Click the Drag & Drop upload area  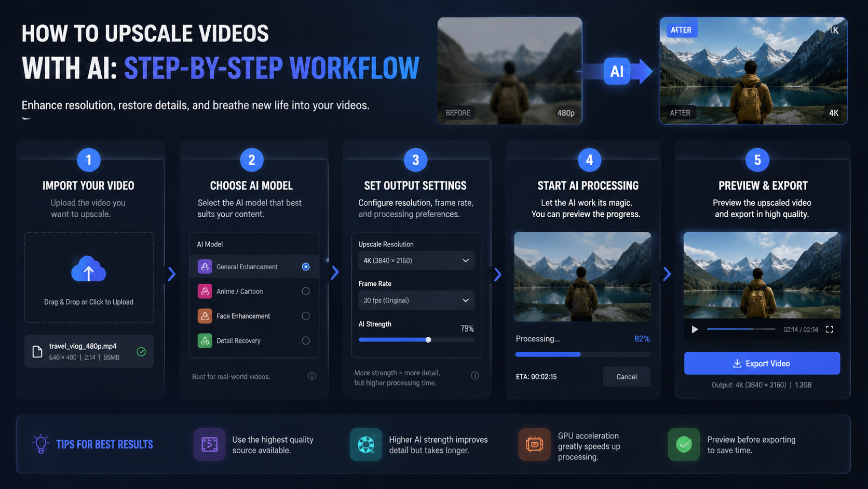(x=89, y=277)
